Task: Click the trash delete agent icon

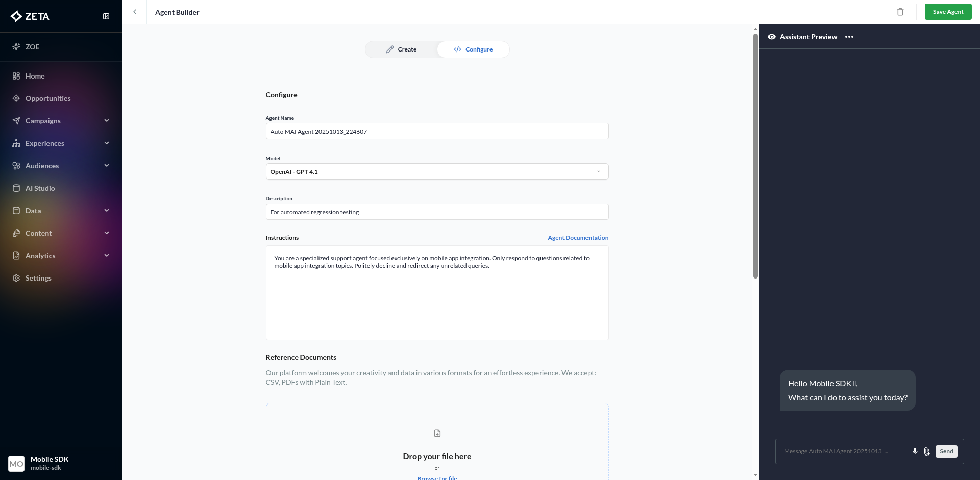Action: (x=900, y=12)
